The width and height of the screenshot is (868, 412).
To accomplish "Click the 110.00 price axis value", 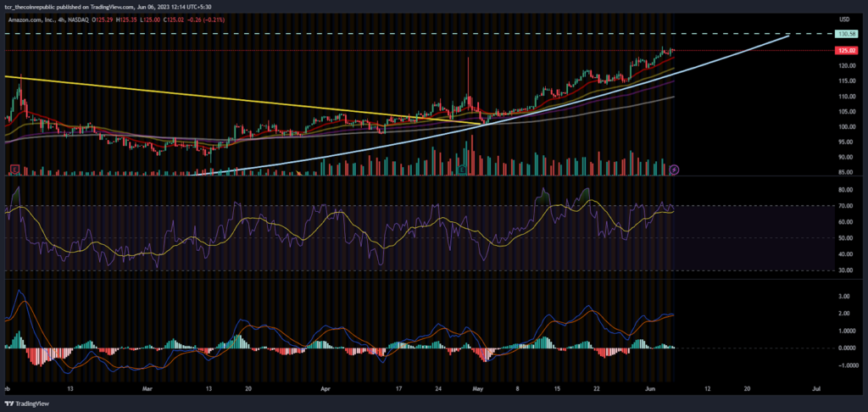I will click(x=847, y=97).
